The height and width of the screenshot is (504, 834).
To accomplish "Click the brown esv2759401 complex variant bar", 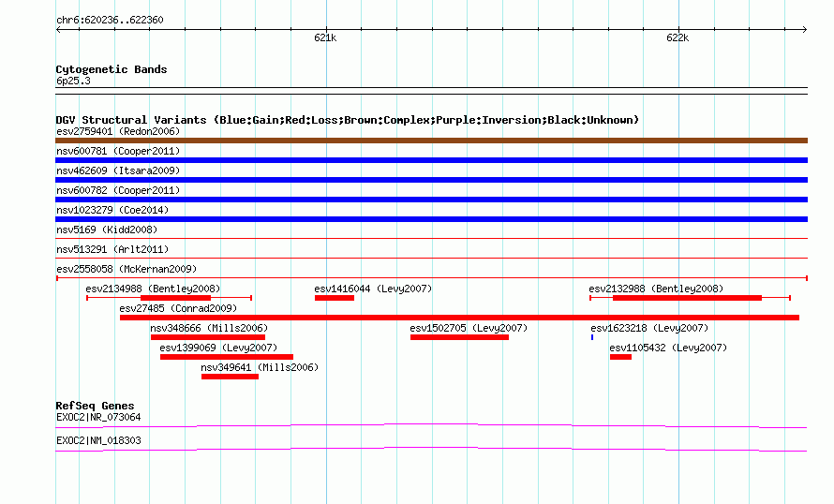I will [x=431, y=141].
